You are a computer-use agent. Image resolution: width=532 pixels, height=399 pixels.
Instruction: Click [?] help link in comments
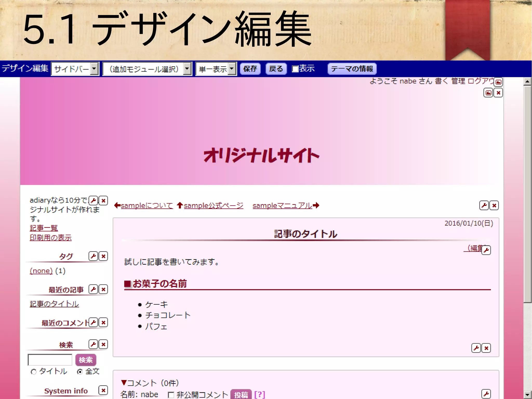click(x=260, y=394)
